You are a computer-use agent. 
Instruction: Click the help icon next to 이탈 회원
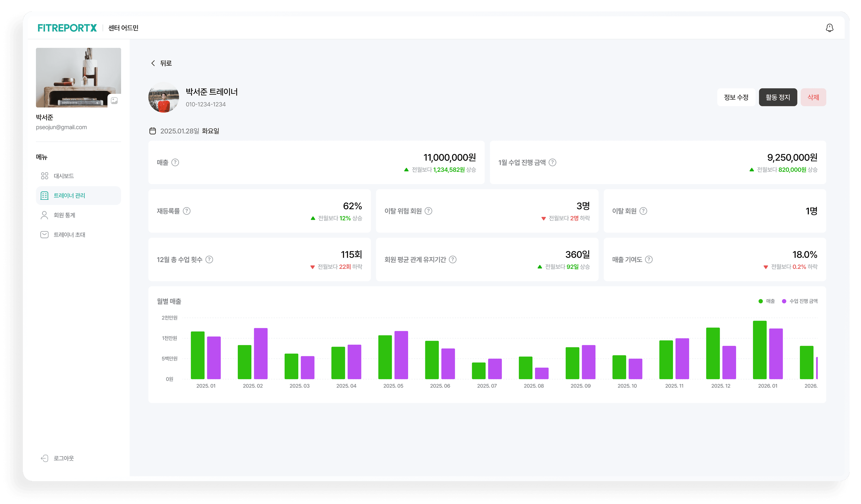click(643, 211)
